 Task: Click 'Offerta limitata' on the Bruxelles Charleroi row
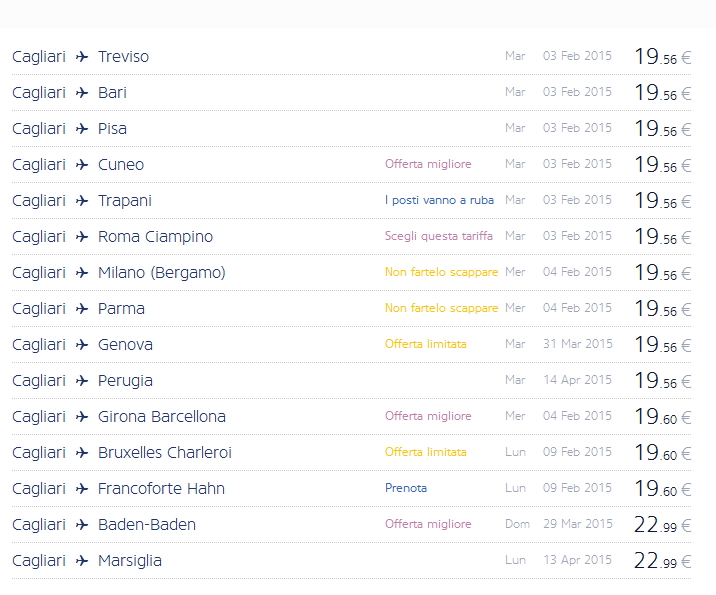click(425, 453)
